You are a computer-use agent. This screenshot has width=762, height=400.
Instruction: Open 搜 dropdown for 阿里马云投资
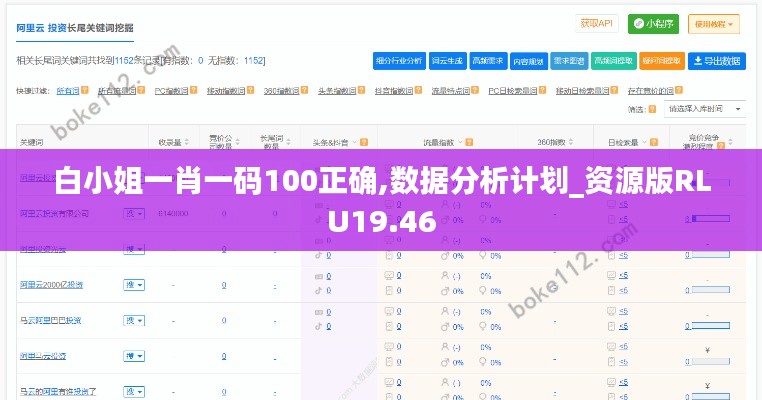(x=134, y=356)
